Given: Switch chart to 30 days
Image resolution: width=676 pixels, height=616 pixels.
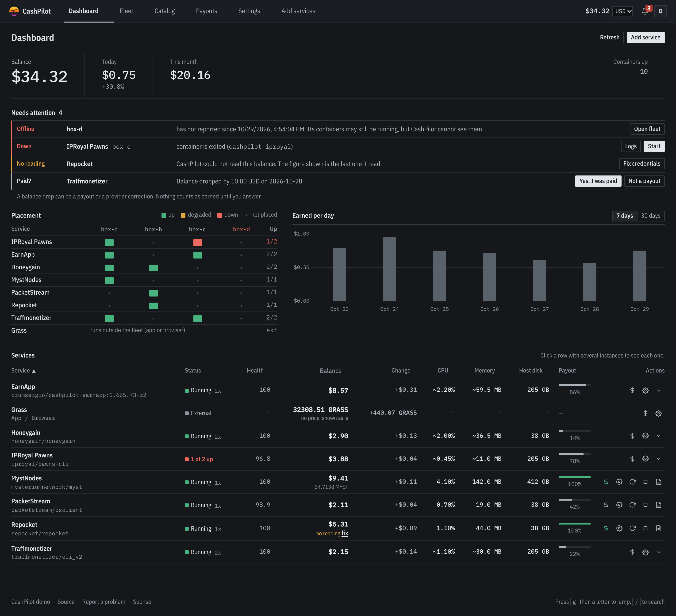Looking at the screenshot, I should (650, 216).
